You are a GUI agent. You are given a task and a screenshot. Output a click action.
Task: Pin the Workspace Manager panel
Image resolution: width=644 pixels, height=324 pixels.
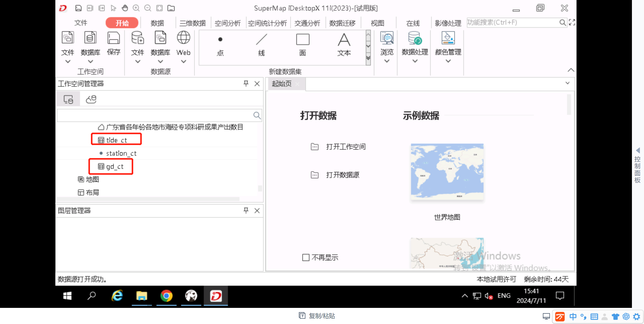[246, 83]
